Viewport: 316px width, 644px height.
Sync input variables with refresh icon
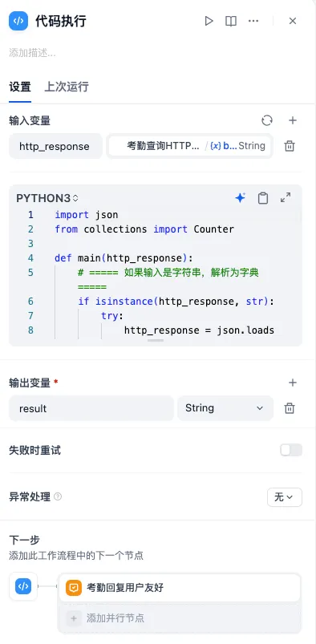(267, 120)
